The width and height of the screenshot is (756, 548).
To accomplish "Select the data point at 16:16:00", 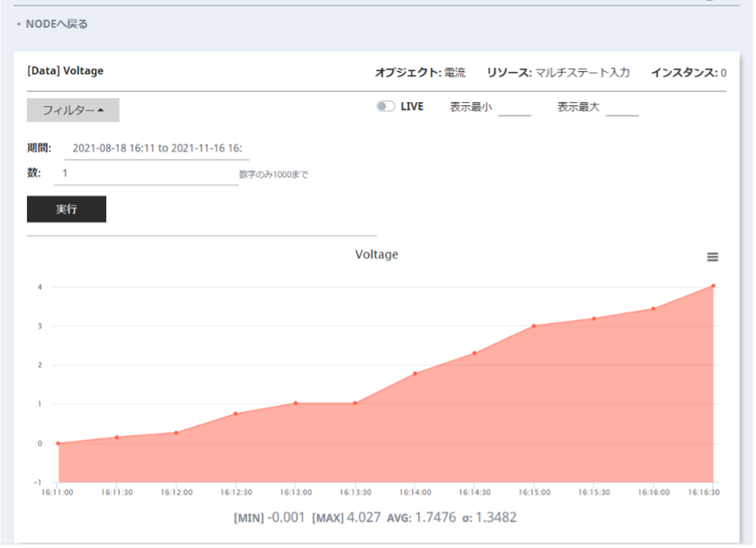I will coord(653,308).
